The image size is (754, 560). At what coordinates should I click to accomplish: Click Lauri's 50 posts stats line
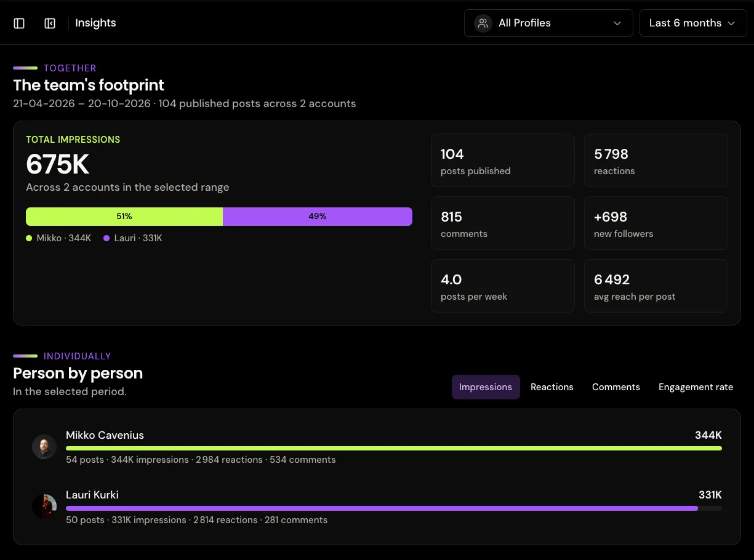pos(196,520)
